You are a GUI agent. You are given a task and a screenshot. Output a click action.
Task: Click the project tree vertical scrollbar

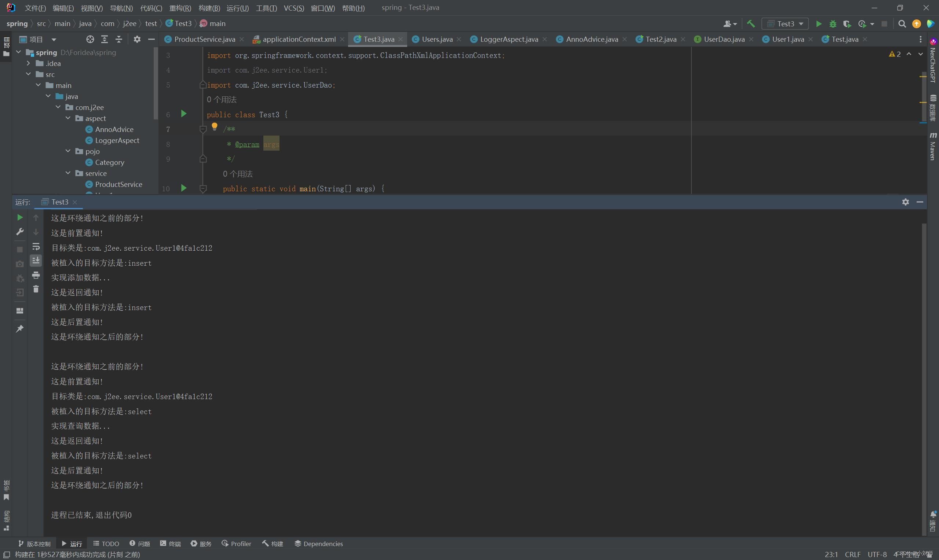[x=156, y=83]
